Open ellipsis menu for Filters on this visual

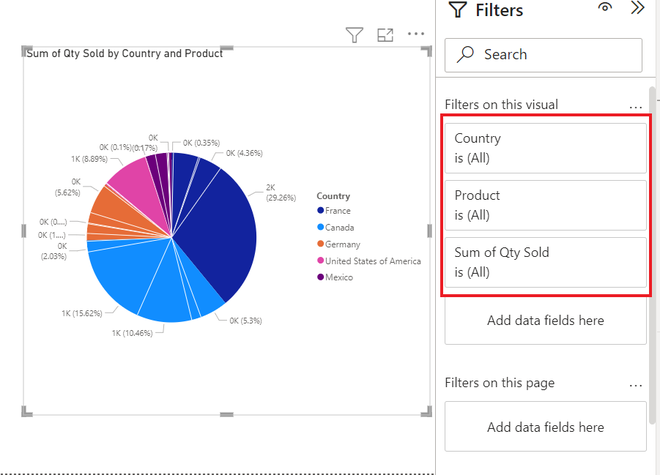(635, 104)
